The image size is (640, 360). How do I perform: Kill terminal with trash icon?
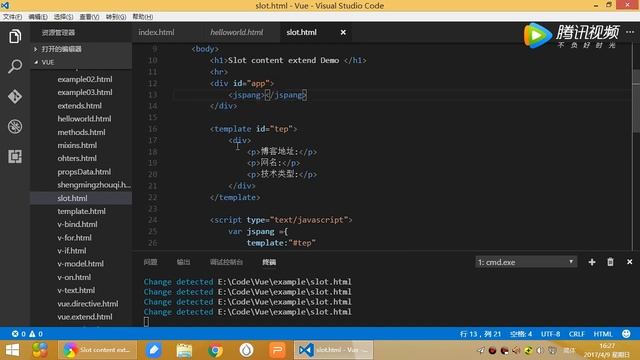click(610, 262)
